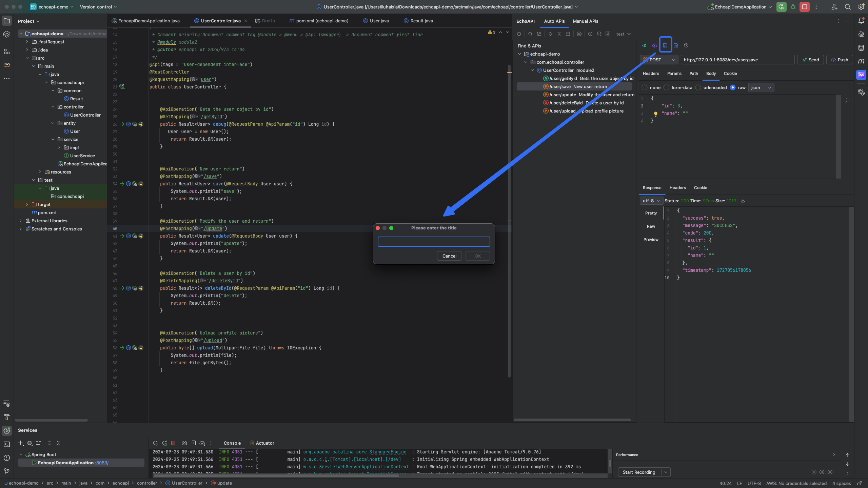Open the :8083/ link in Services
This screenshot has width=868, height=488.
[102, 463]
